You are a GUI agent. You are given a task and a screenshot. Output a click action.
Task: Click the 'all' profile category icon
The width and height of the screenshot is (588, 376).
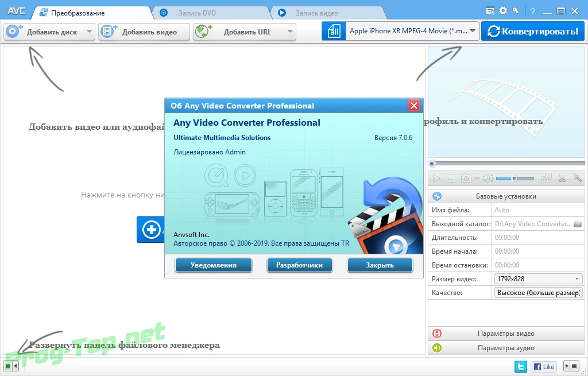334,31
